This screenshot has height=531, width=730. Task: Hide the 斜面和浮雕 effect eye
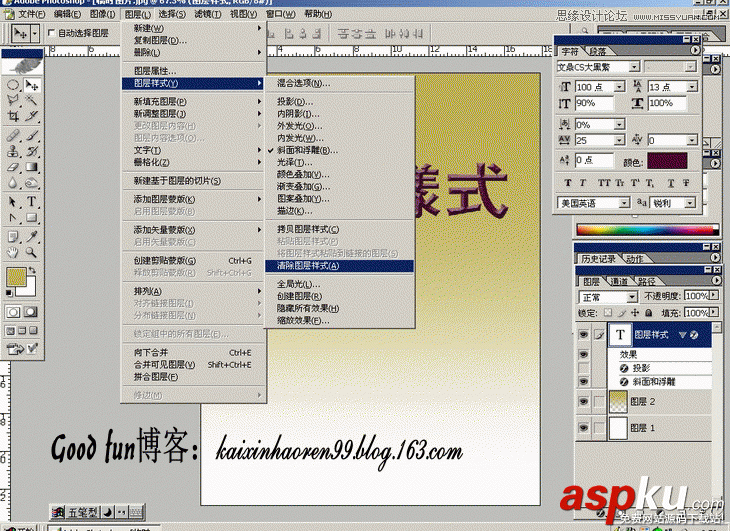pos(583,382)
